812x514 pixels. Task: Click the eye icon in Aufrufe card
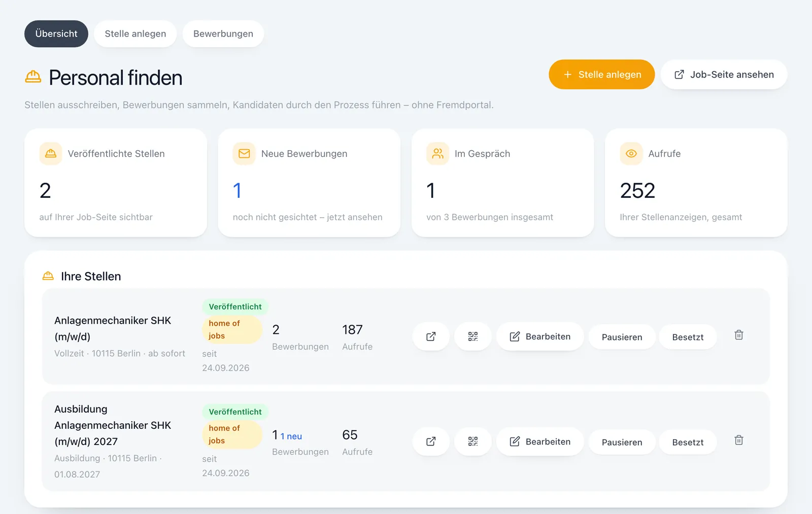[631, 153]
